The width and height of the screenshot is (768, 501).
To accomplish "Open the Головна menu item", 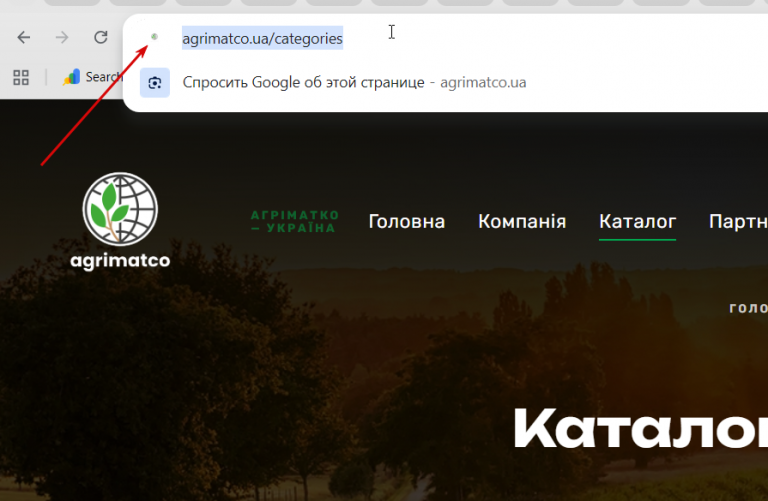I will [x=407, y=222].
